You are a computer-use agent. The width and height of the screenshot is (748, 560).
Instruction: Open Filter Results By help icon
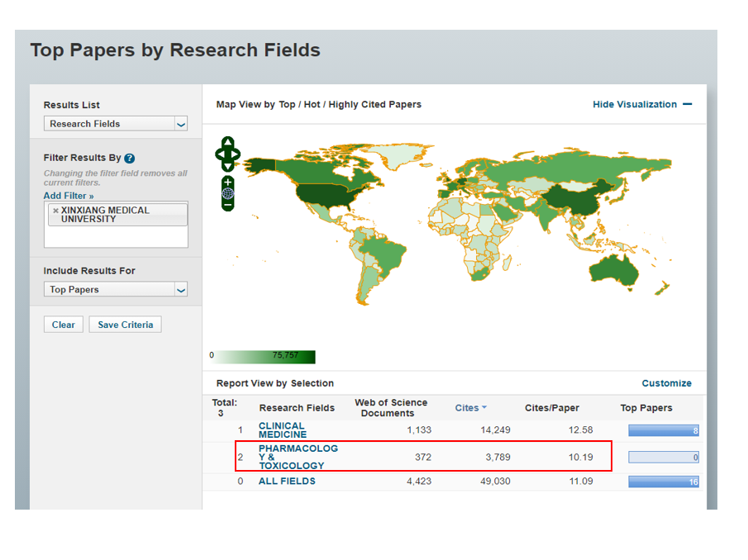[x=130, y=158]
